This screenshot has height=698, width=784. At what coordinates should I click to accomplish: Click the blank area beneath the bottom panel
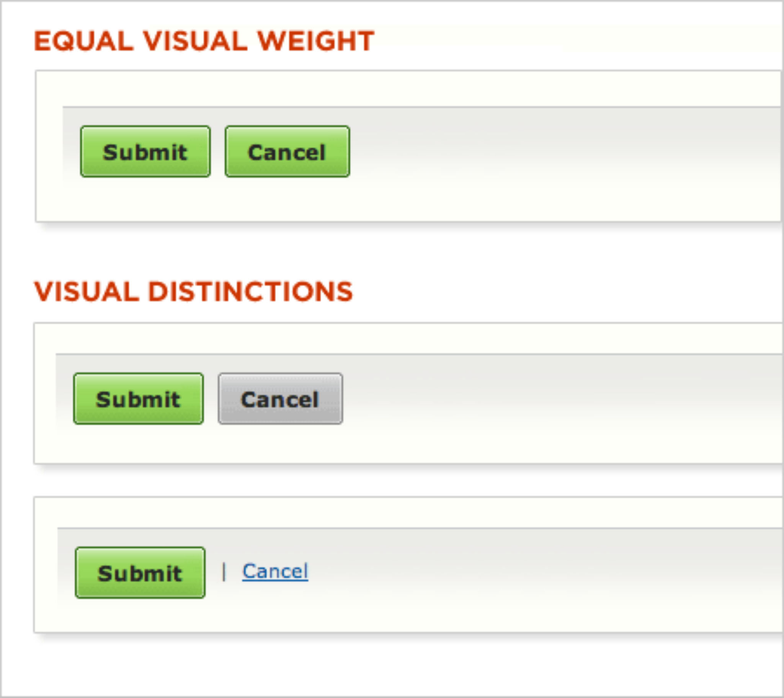point(384,667)
